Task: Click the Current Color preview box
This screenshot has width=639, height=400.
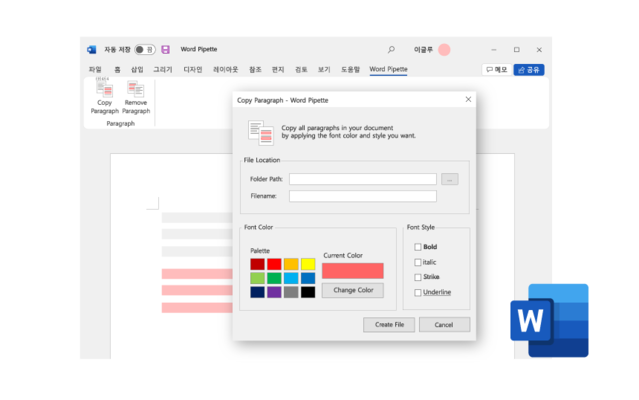Action: pyautogui.click(x=353, y=271)
